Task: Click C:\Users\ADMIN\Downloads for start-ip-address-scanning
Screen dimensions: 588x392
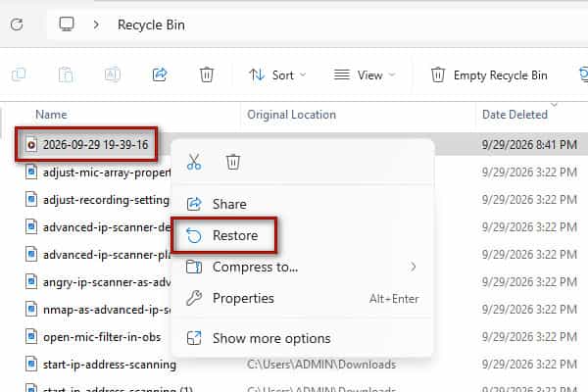Action: click(x=321, y=365)
